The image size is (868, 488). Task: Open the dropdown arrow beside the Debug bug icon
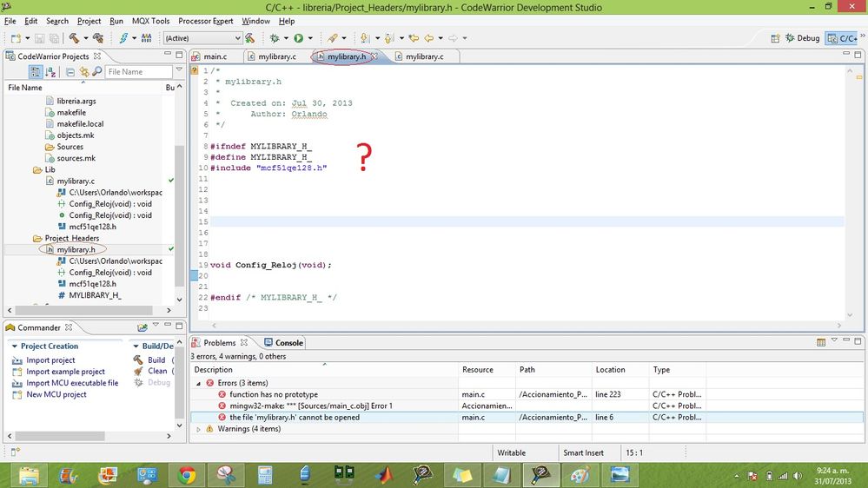pyautogui.click(x=286, y=38)
